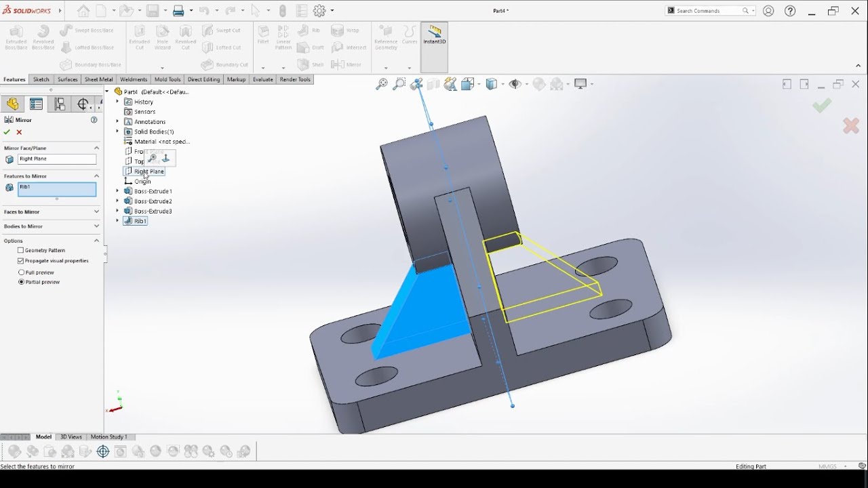Select Boss-Extrude3 in the feature tree
868x488 pixels.
(x=153, y=211)
